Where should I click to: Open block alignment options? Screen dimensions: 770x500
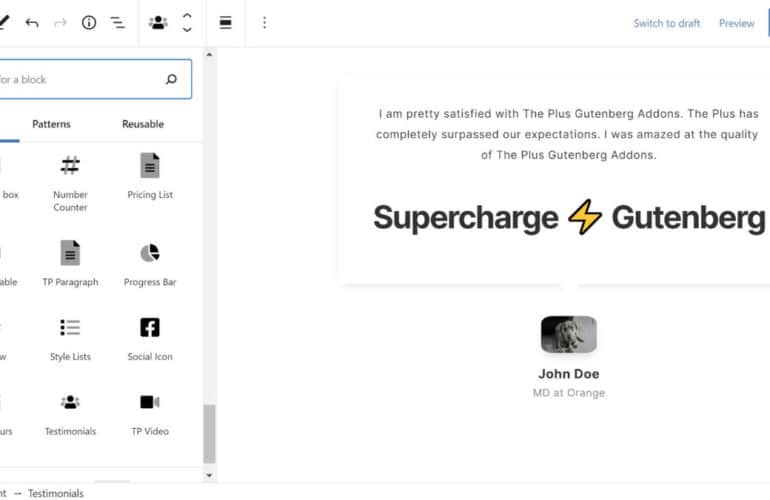tap(226, 23)
